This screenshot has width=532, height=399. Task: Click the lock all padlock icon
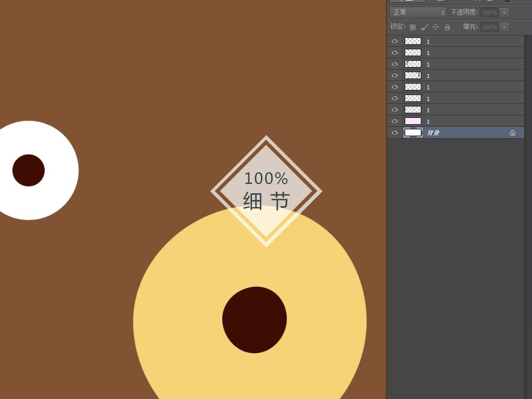tap(447, 27)
